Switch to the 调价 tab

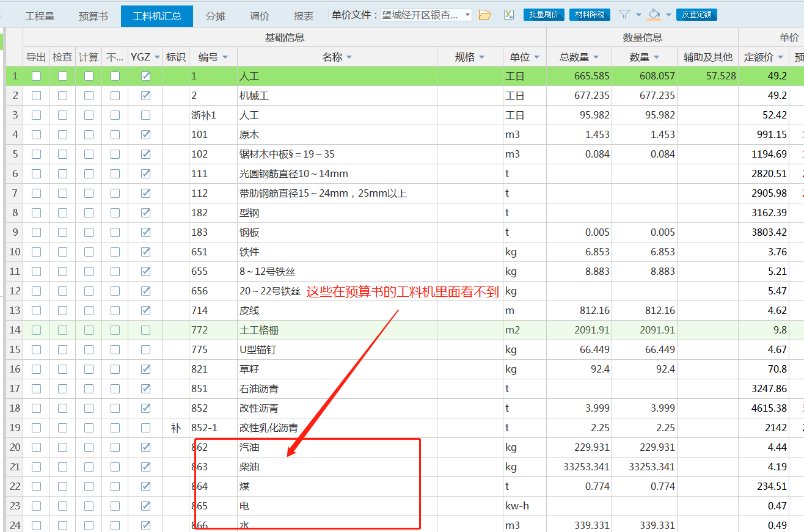pos(260,16)
